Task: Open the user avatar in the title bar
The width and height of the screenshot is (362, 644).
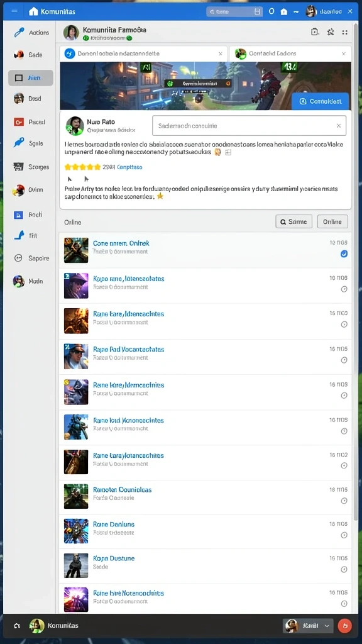Action: [311, 11]
